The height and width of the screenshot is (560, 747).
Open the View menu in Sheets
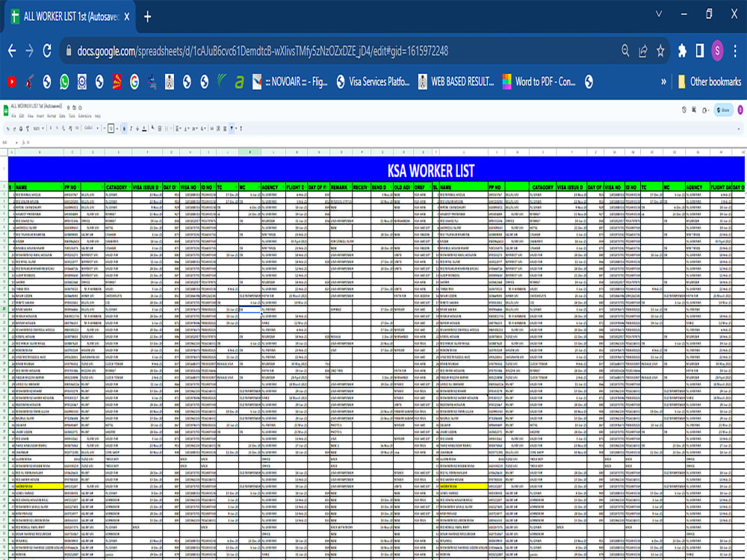point(31,116)
